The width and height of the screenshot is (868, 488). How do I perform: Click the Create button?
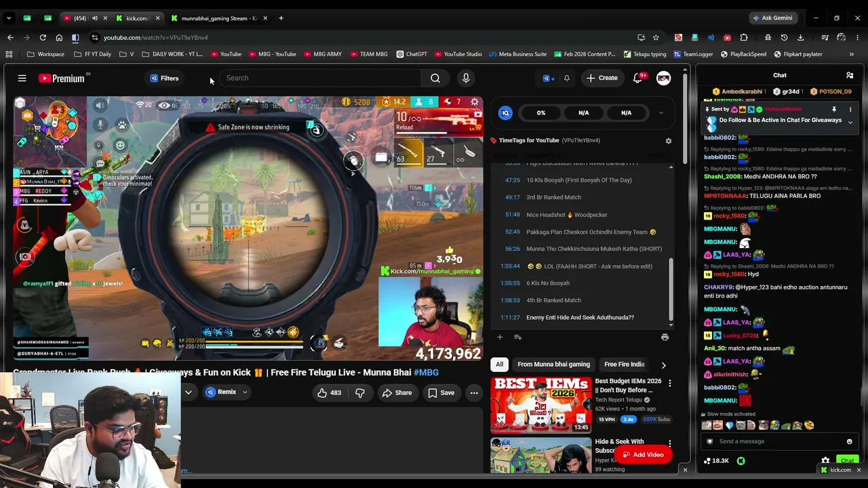click(602, 78)
